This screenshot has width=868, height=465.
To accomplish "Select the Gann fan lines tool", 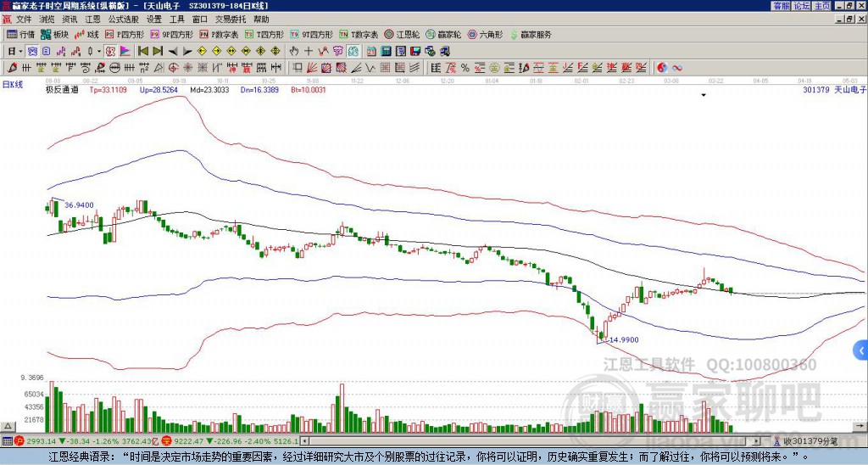I will [312, 68].
